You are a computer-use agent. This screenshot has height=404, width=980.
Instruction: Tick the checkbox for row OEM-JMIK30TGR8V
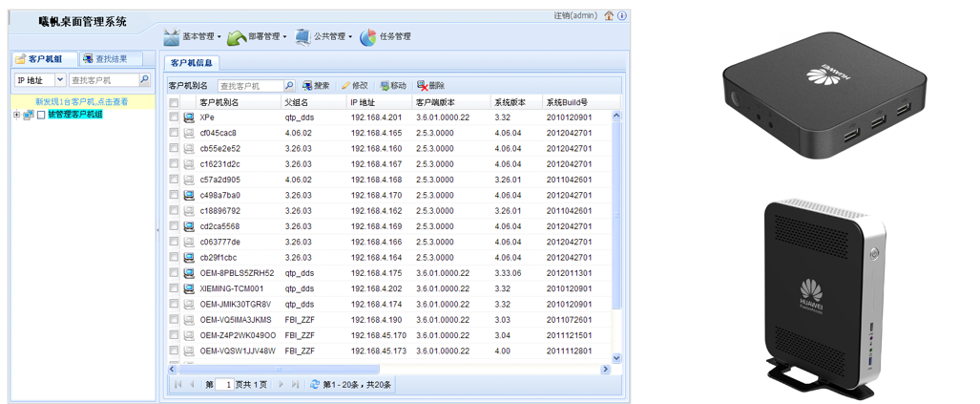[174, 305]
